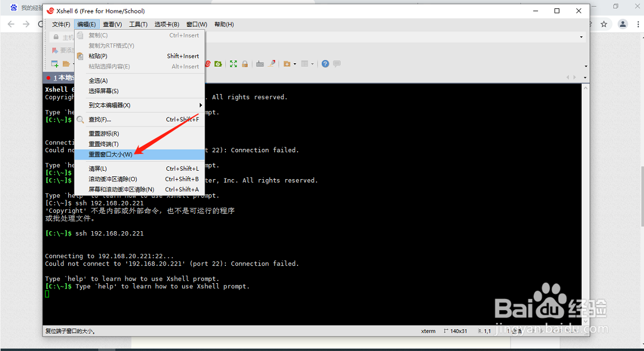Click the paste clipboard icon in Edit menu

(80, 56)
